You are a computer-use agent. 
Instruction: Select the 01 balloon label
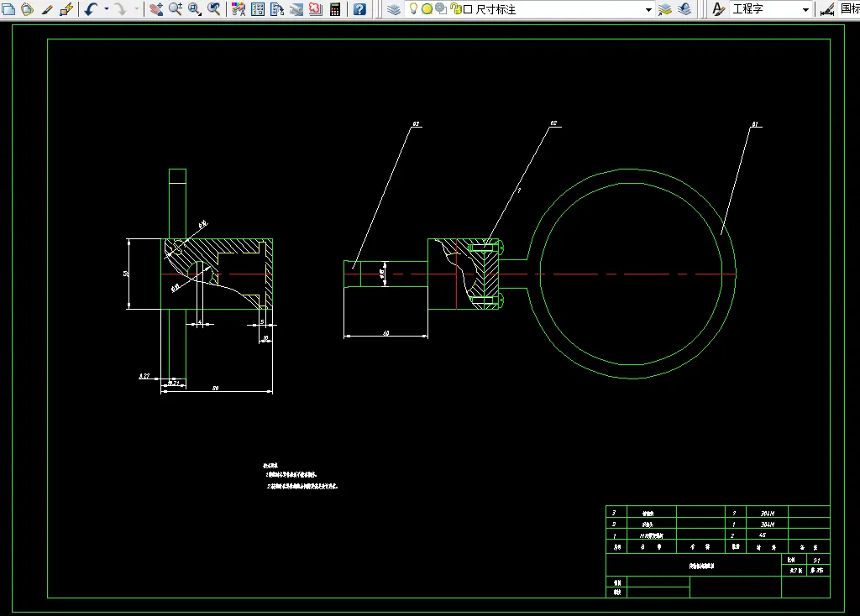click(x=755, y=124)
